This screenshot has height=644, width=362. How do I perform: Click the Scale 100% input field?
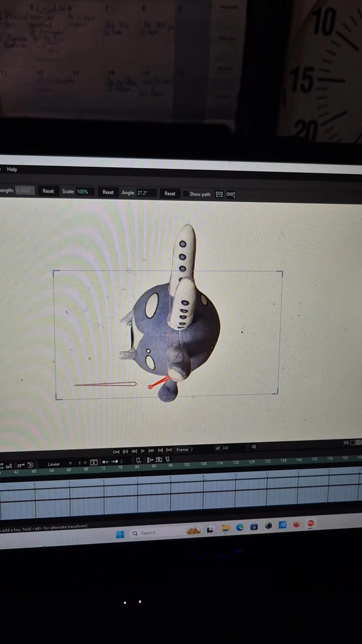point(85,192)
